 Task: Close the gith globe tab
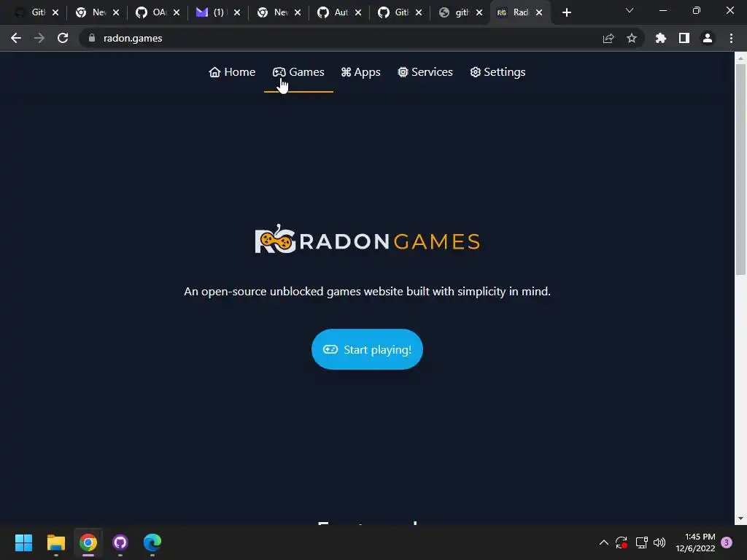pyautogui.click(x=479, y=13)
